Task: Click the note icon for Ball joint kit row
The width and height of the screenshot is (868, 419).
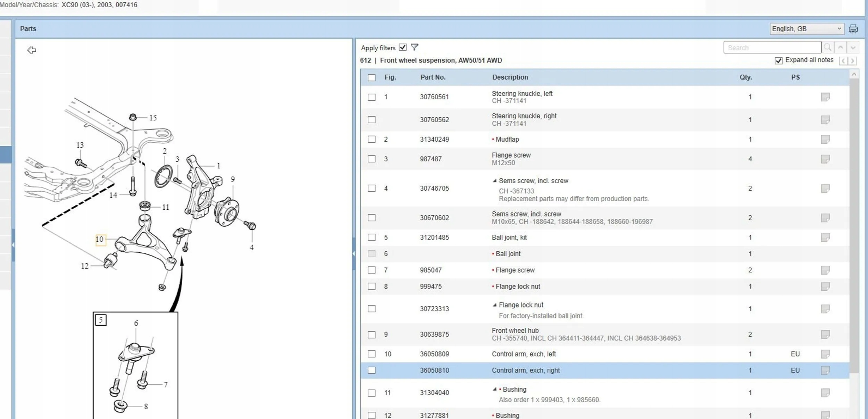Action: [825, 237]
